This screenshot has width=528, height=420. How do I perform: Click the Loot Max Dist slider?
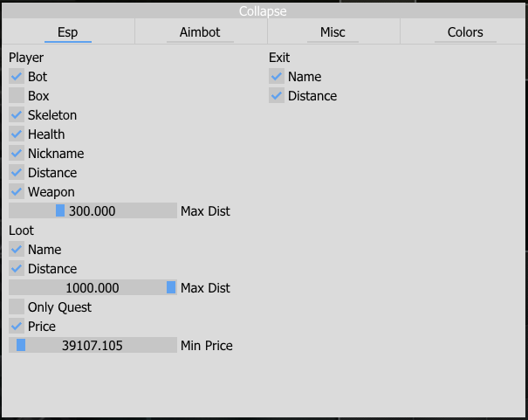93,288
